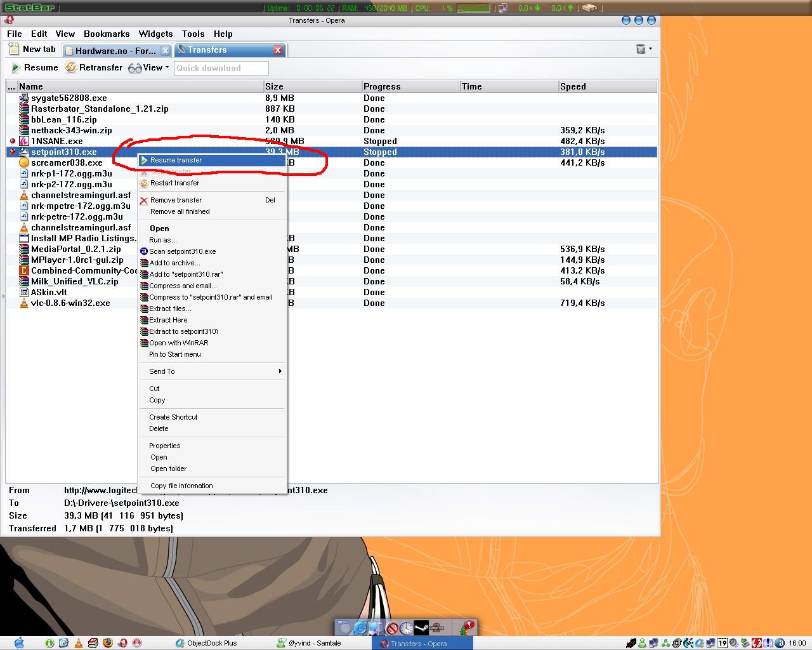Choose Add to archive... option
The image size is (812, 650).
[x=212, y=263]
